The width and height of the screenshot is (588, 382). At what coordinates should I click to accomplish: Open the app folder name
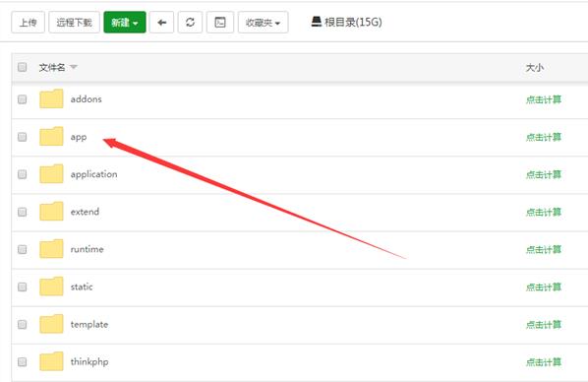click(79, 137)
